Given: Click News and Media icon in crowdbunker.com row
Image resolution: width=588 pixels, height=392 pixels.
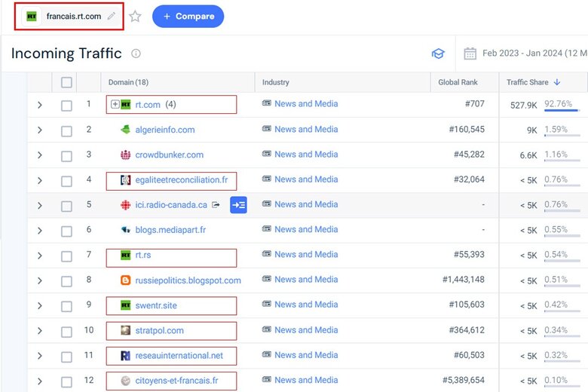Looking at the screenshot, I should tap(267, 154).
